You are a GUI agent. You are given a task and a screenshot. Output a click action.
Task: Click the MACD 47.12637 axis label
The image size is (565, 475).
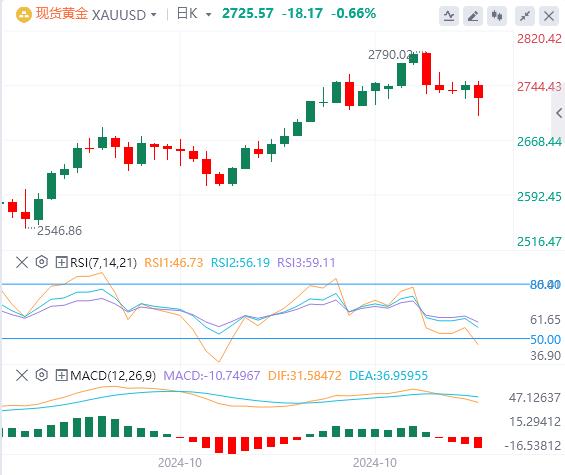[535, 398]
